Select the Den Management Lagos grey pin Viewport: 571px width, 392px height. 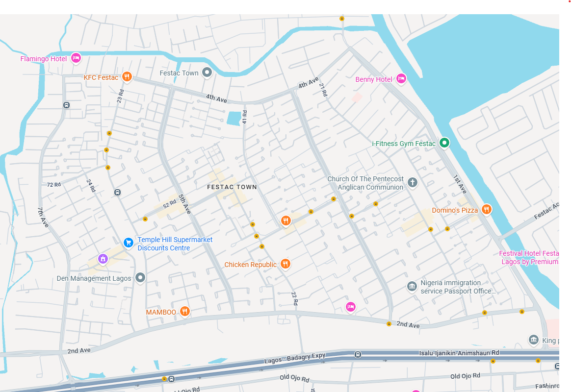tap(140, 278)
